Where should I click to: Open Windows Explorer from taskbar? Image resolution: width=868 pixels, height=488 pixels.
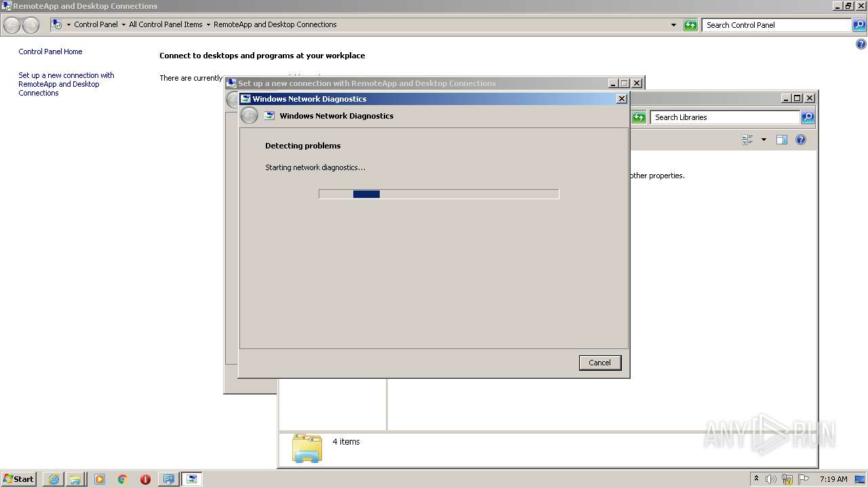75,479
